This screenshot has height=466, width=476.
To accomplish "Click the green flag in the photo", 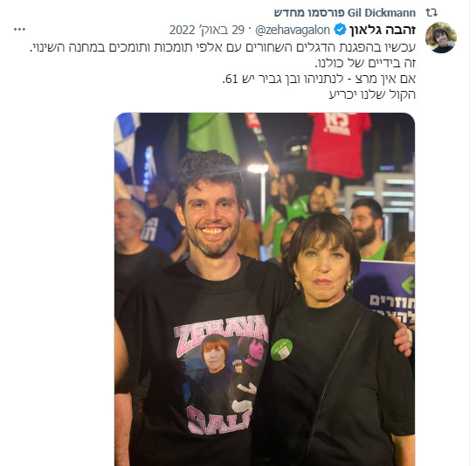I will (212, 136).
